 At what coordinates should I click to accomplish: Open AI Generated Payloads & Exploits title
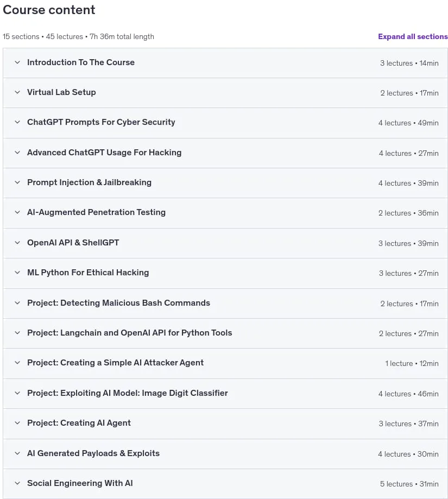point(93,453)
